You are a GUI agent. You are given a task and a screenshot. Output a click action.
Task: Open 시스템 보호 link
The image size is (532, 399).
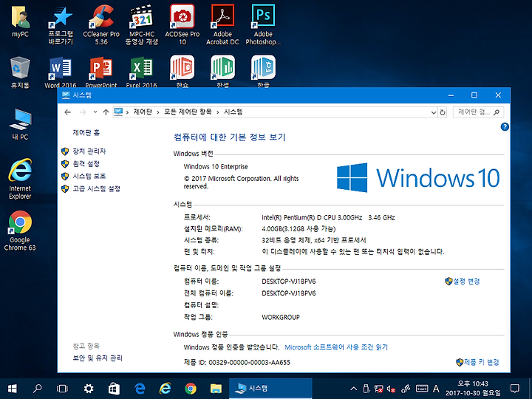coord(89,176)
